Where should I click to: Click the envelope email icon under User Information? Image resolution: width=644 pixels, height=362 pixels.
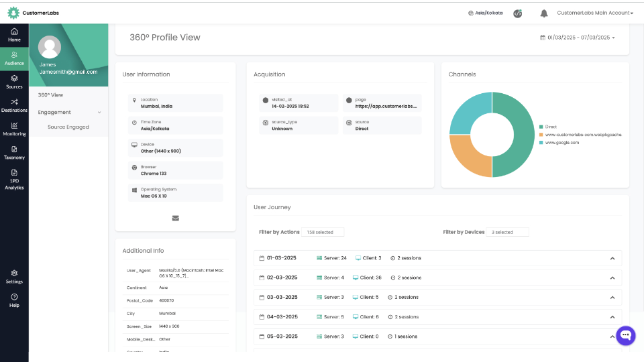click(175, 218)
